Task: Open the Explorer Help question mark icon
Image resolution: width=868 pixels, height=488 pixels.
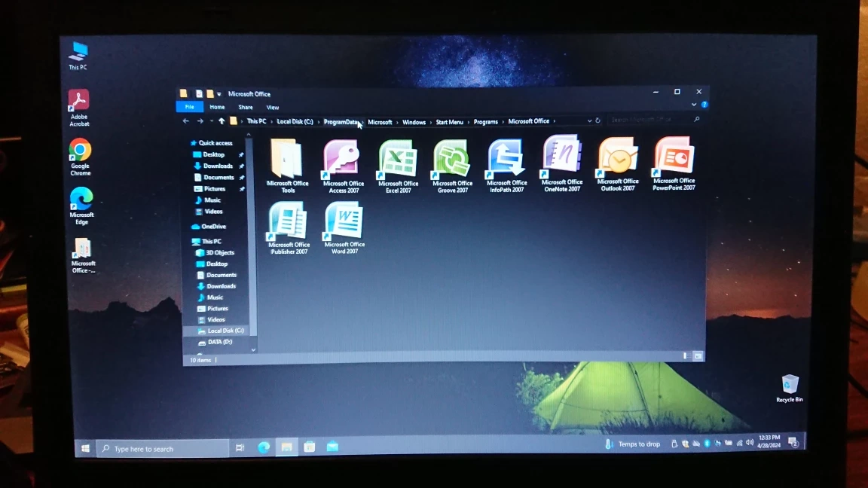Action: point(704,105)
